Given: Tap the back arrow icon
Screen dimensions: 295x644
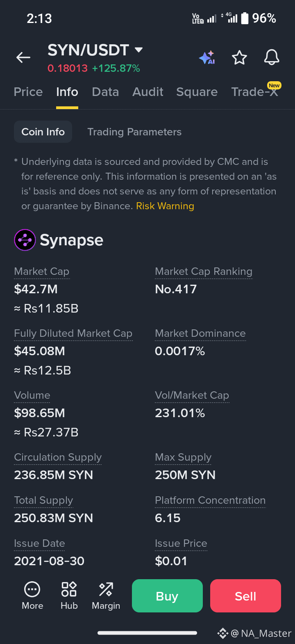Looking at the screenshot, I should coord(23,58).
